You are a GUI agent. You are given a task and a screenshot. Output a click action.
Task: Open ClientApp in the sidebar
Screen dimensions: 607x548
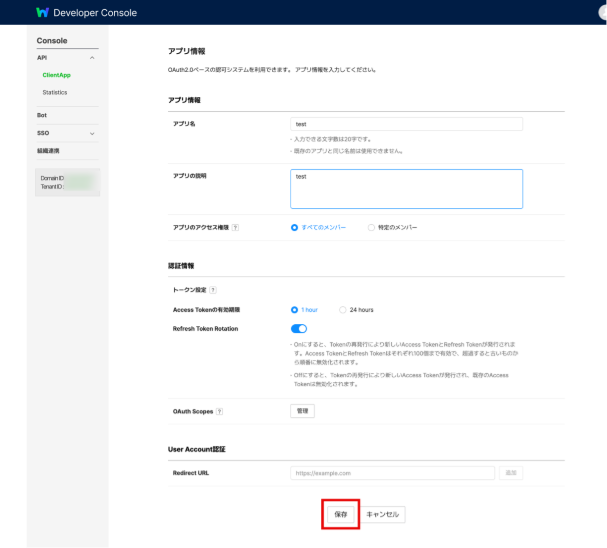(x=56, y=75)
